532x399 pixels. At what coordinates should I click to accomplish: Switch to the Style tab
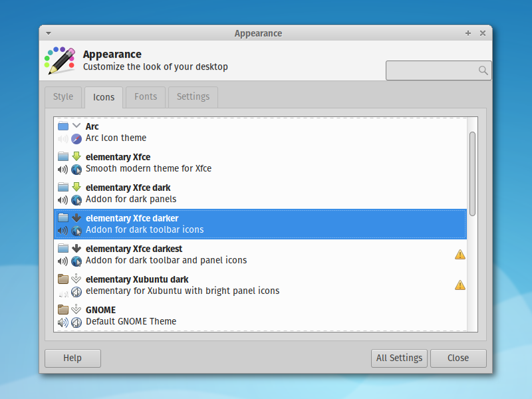coord(63,97)
